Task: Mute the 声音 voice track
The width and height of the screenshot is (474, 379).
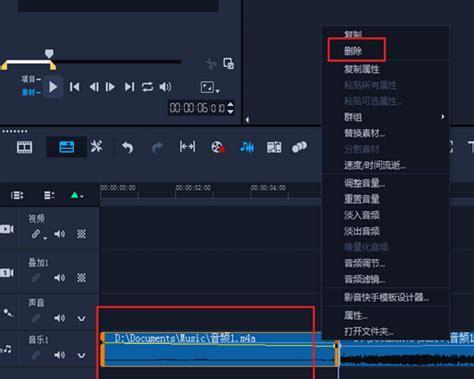Action: point(60,318)
